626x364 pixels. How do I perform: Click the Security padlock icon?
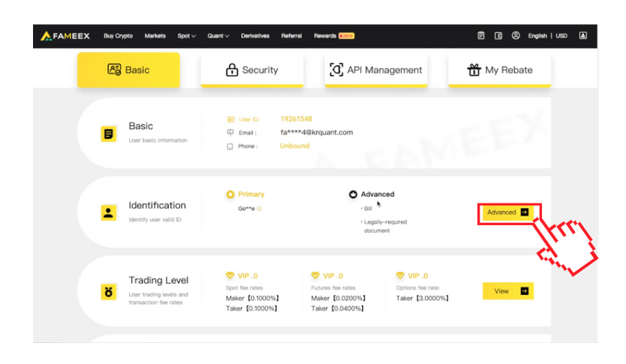231,70
